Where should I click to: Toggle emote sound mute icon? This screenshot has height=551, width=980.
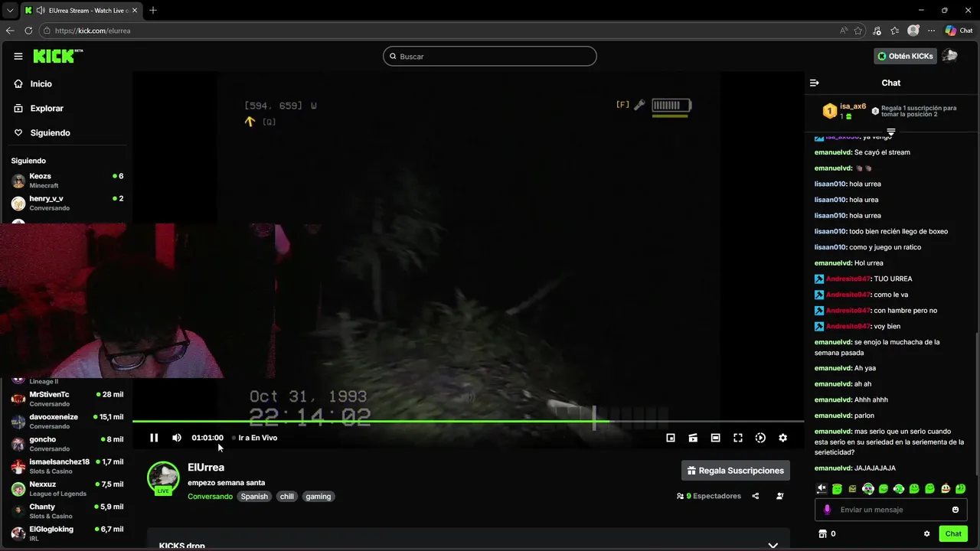(x=822, y=488)
